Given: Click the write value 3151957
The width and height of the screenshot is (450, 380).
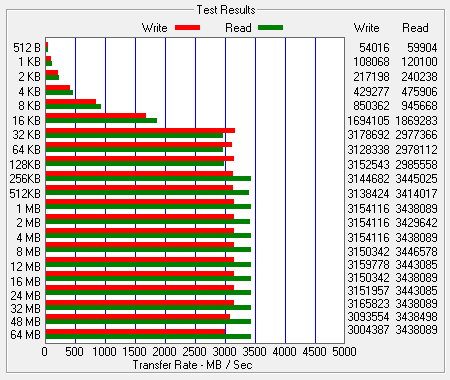Looking at the screenshot, I should [x=368, y=291].
